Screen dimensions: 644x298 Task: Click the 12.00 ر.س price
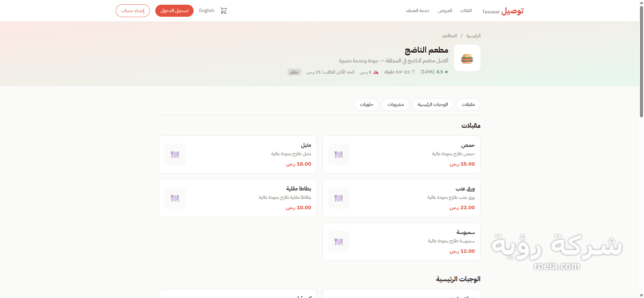[x=462, y=251]
